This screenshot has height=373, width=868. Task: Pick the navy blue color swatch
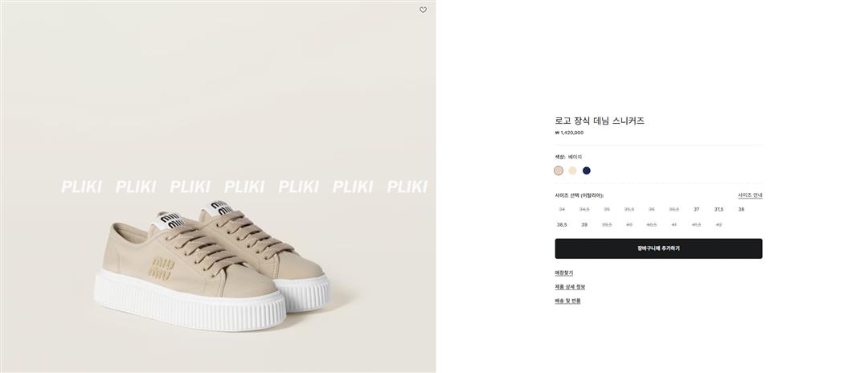point(587,170)
